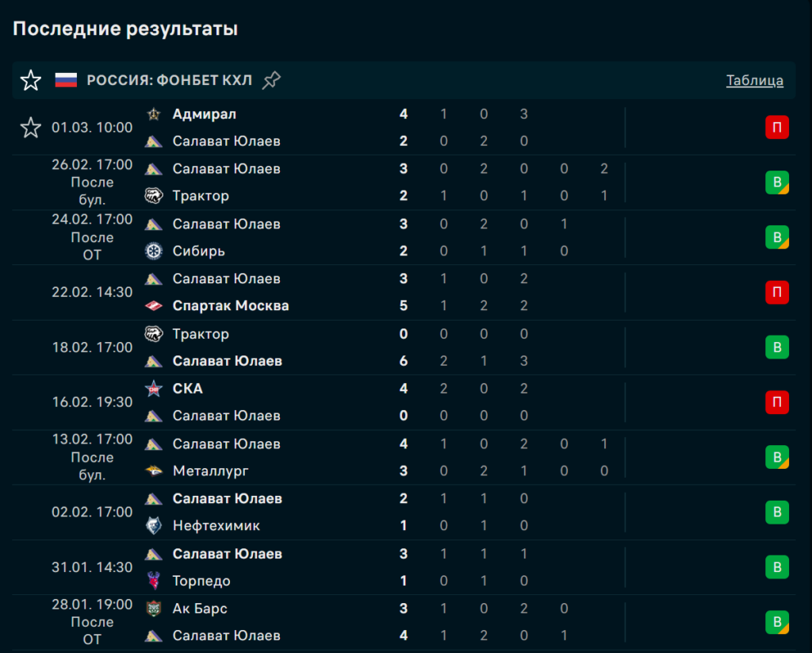Click the Адмирал team logo
Viewport: 812px width, 653px height.
point(154,114)
